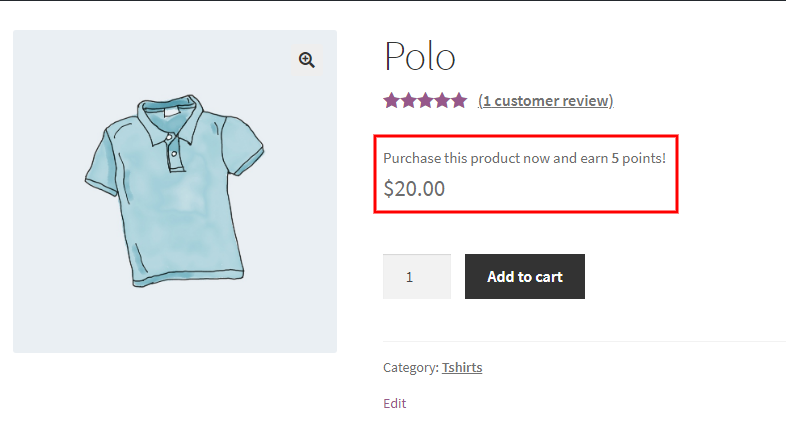Click the button placket on the shirt

174,154
